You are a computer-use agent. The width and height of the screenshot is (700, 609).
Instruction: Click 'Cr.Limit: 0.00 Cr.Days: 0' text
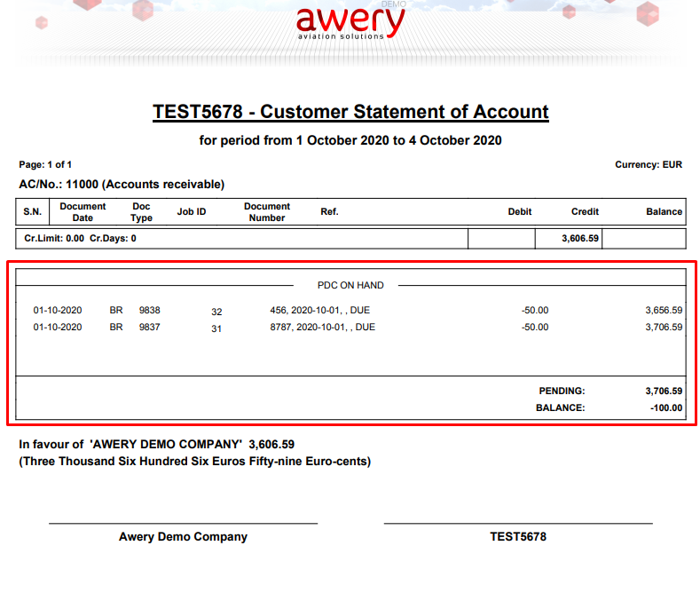point(81,238)
